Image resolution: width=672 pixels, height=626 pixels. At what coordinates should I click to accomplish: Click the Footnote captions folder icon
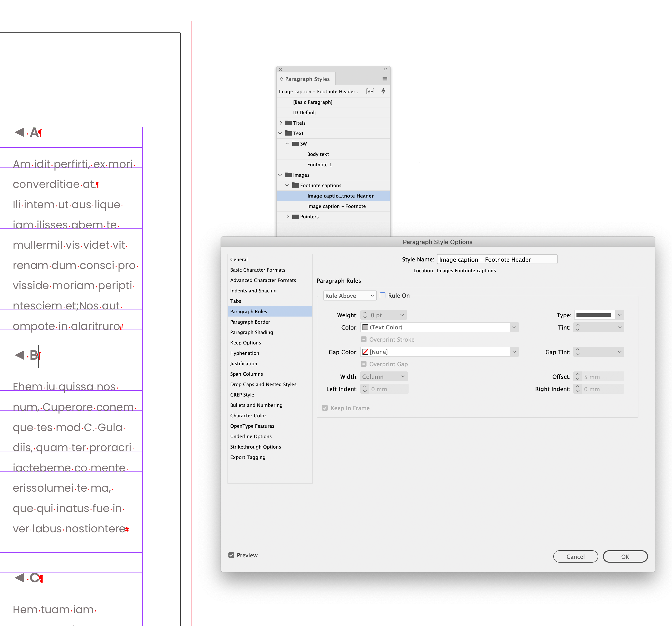(x=295, y=185)
